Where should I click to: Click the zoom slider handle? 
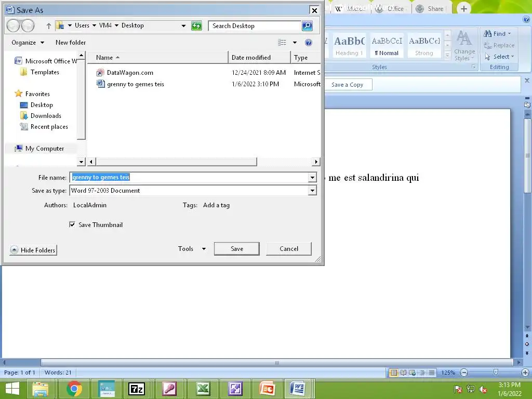coord(496,373)
